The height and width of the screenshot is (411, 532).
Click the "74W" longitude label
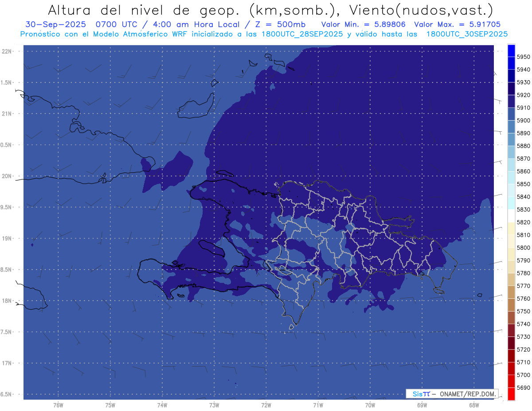(162, 405)
